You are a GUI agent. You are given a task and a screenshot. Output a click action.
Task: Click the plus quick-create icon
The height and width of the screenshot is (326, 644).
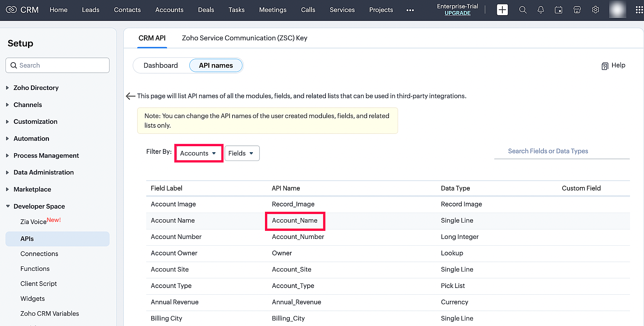pyautogui.click(x=502, y=10)
